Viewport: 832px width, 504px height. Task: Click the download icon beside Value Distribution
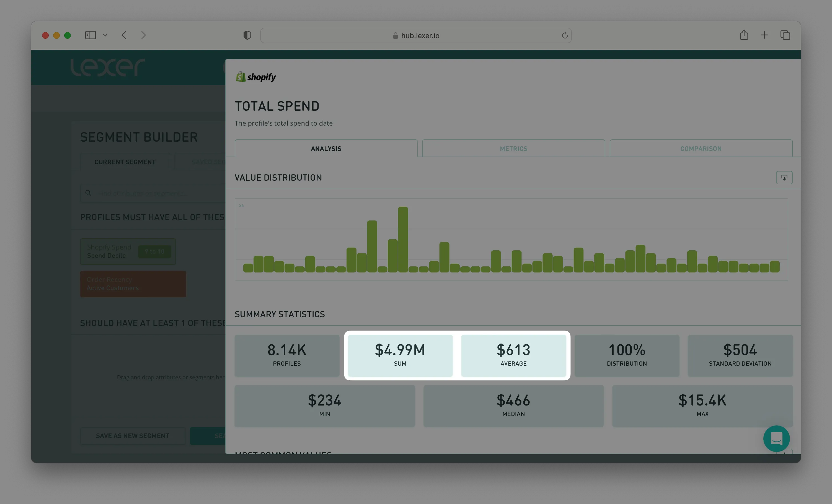(x=784, y=178)
